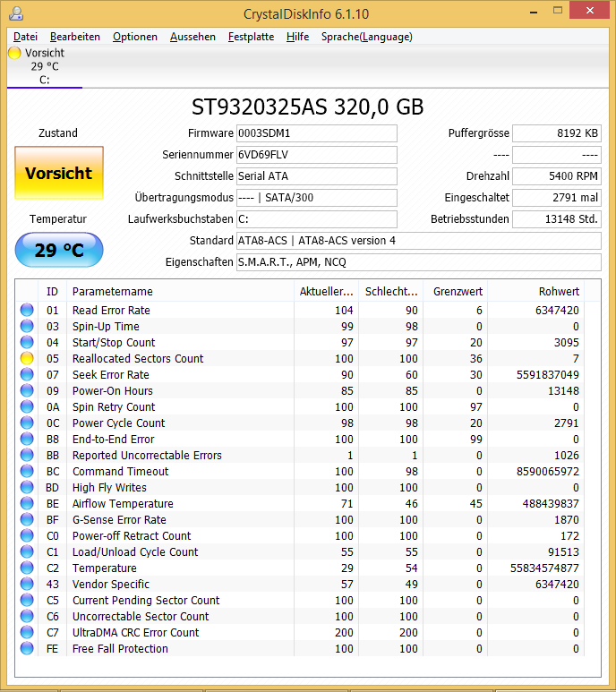Select the Reported Uncorrectable Errors parameter name
This screenshot has width=616, height=692.
click(147, 455)
